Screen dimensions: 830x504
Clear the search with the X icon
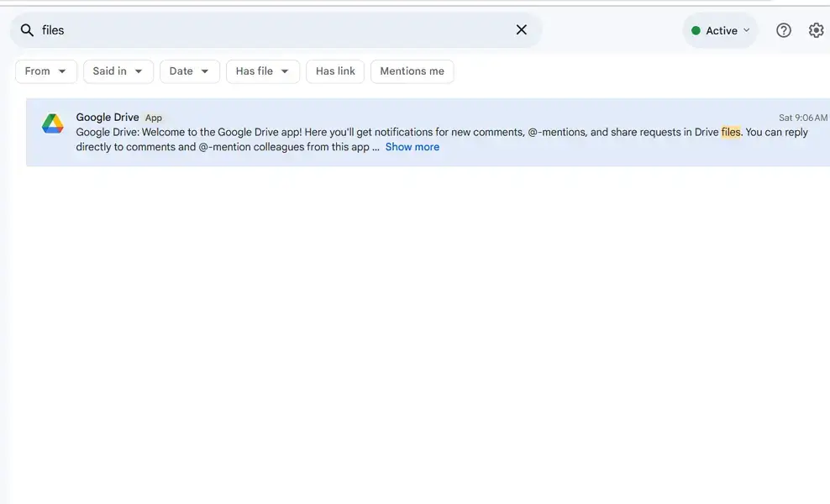522,30
